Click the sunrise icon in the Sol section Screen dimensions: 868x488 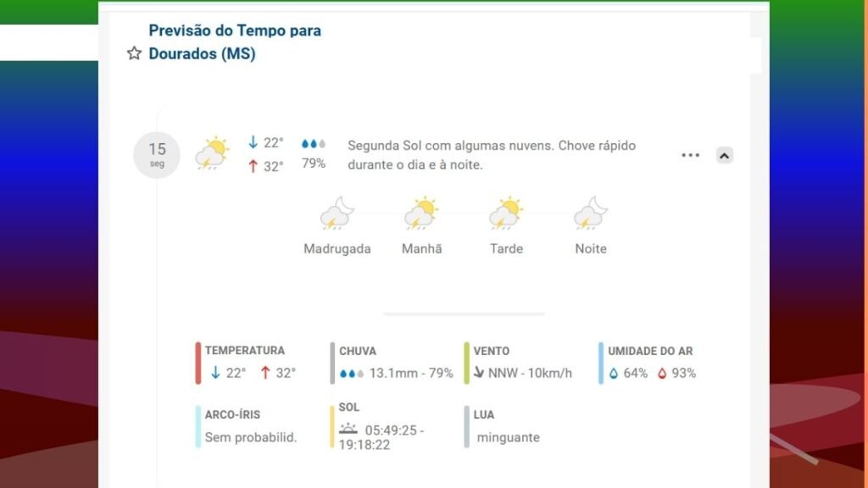pos(348,430)
